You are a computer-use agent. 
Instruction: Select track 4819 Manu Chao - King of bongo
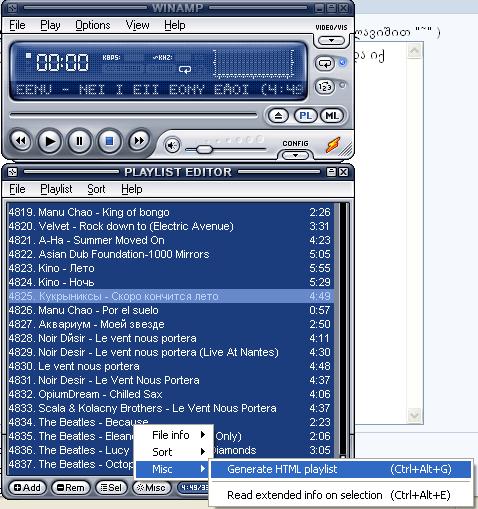170,212
